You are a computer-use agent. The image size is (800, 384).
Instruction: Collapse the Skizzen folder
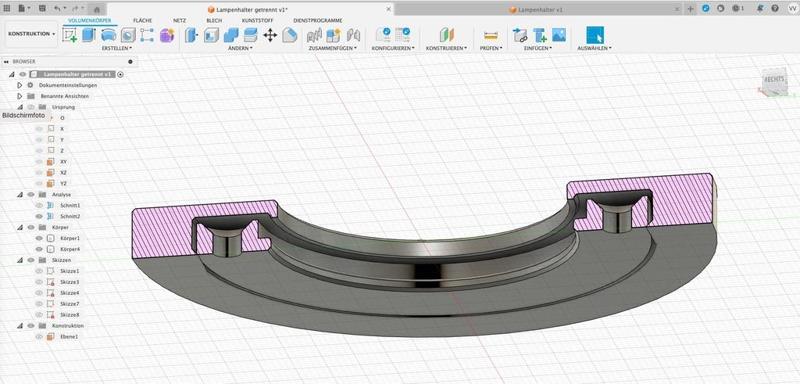[x=20, y=260]
